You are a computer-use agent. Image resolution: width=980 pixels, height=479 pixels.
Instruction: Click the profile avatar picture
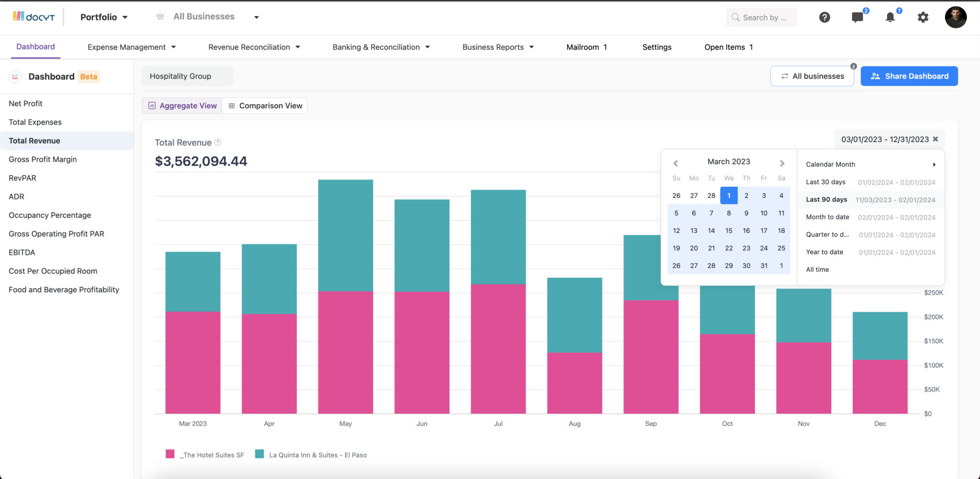pos(955,17)
